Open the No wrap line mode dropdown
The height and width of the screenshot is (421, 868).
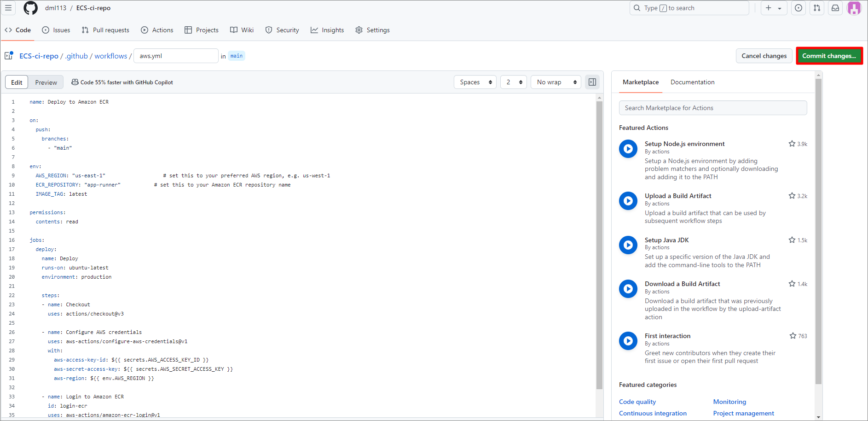[x=556, y=82]
